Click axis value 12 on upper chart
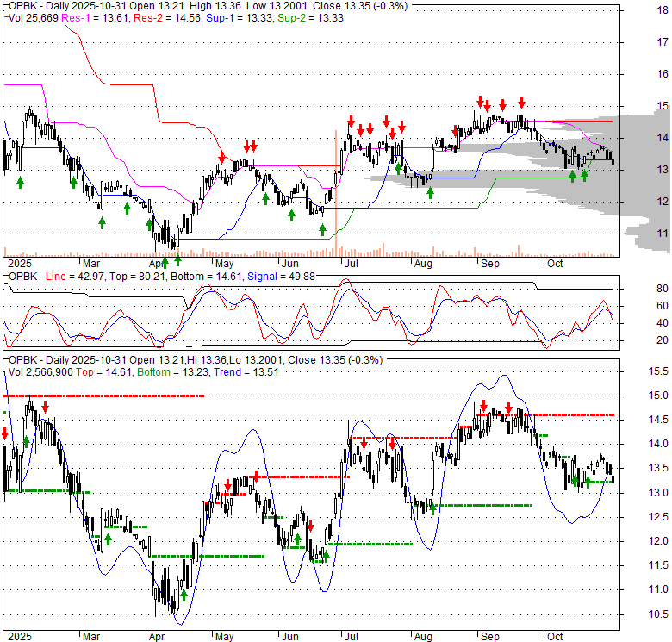This screenshot has height=642, width=672. (x=663, y=202)
